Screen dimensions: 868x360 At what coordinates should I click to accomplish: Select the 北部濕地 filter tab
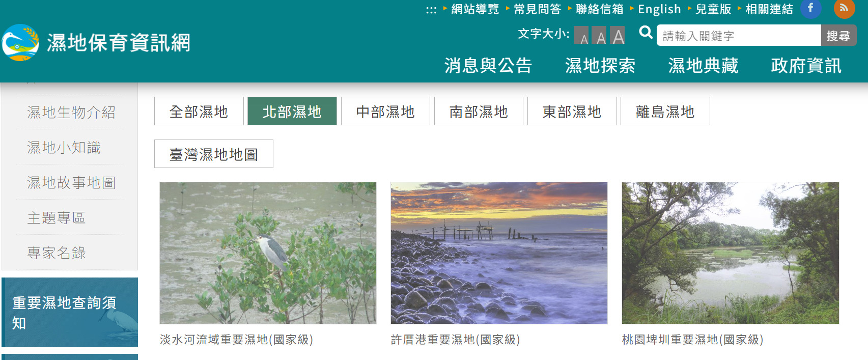(292, 111)
